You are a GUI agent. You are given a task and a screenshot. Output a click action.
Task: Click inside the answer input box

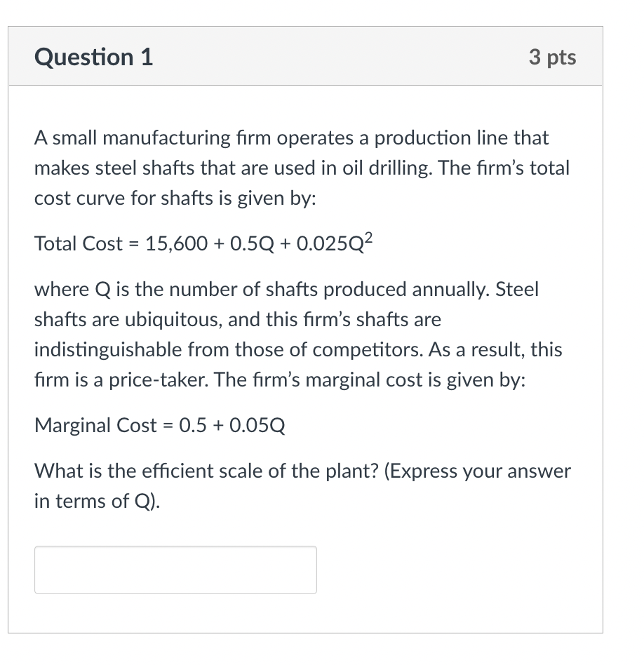pos(175,570)
